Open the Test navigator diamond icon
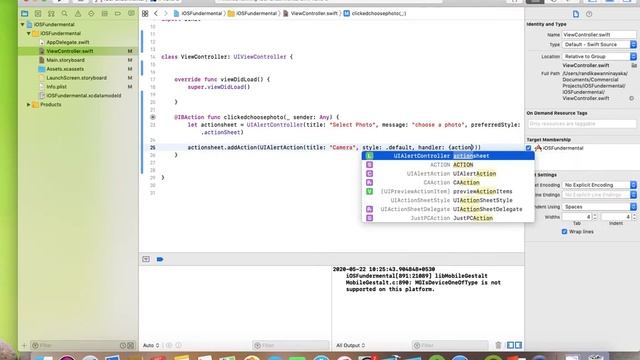Screen dimensions: 640x360 pos(91,13)
